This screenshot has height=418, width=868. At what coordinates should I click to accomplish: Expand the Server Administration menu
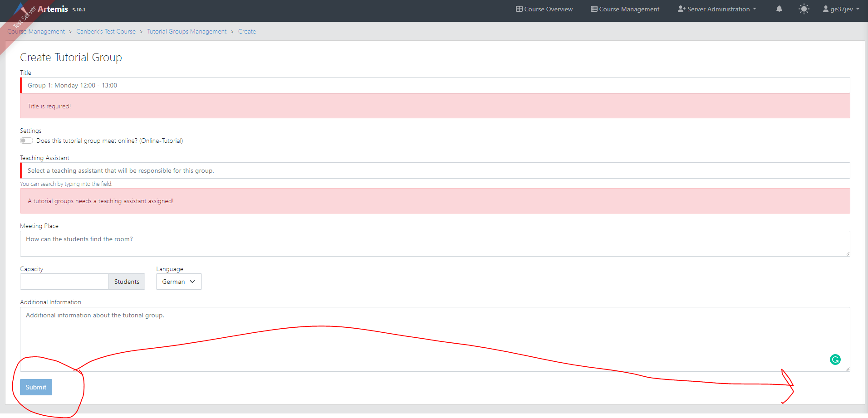click(717, 9)
